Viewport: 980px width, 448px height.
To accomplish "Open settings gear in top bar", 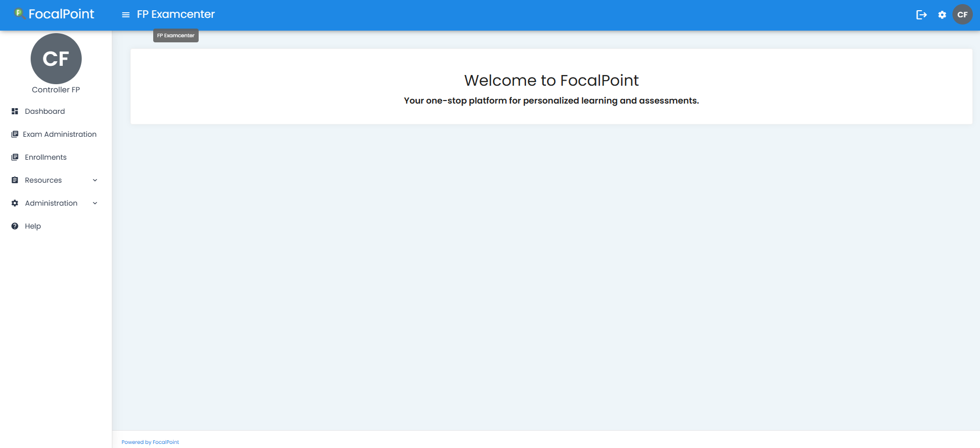I will tap(942, 15).
